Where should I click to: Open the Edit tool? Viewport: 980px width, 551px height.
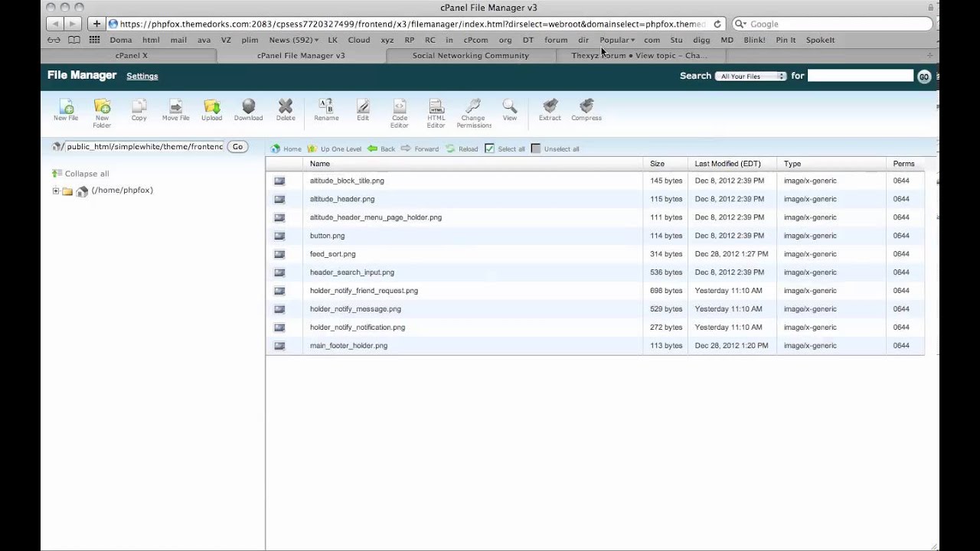pyautogui.click(x=363, y=110)
